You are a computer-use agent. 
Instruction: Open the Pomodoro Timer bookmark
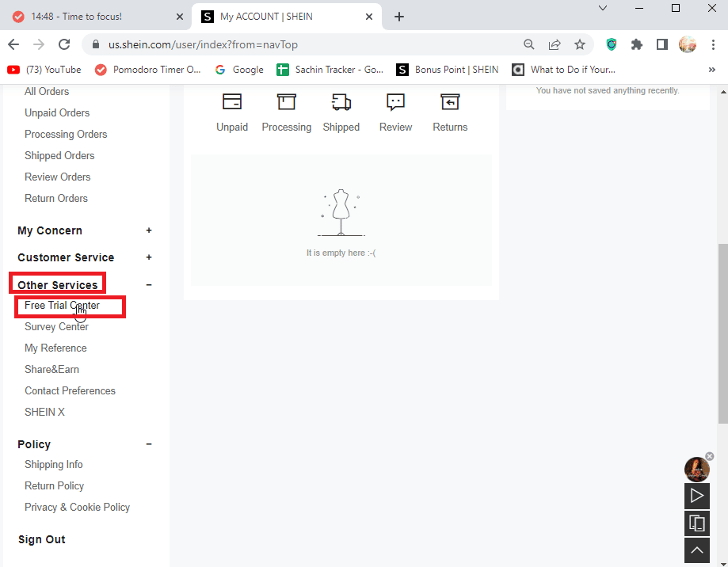tap(147, 70)
